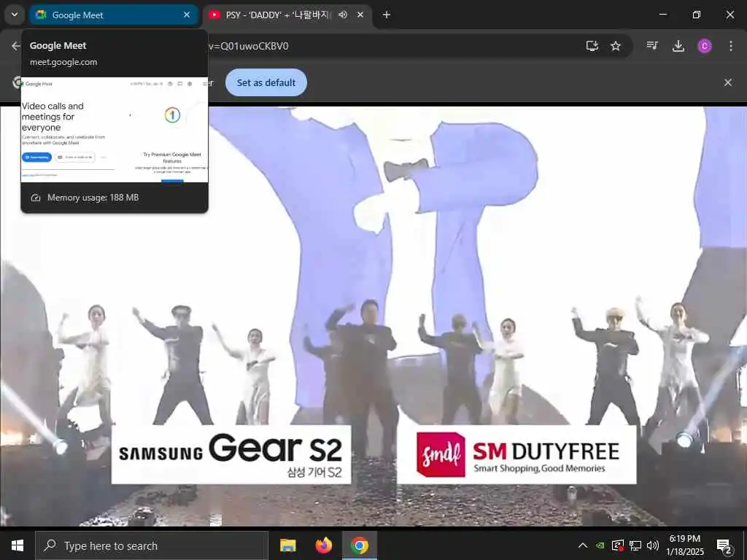Open File Explorer from the taskbar
This screenshot has height=560, width=747.
(287, 545)
